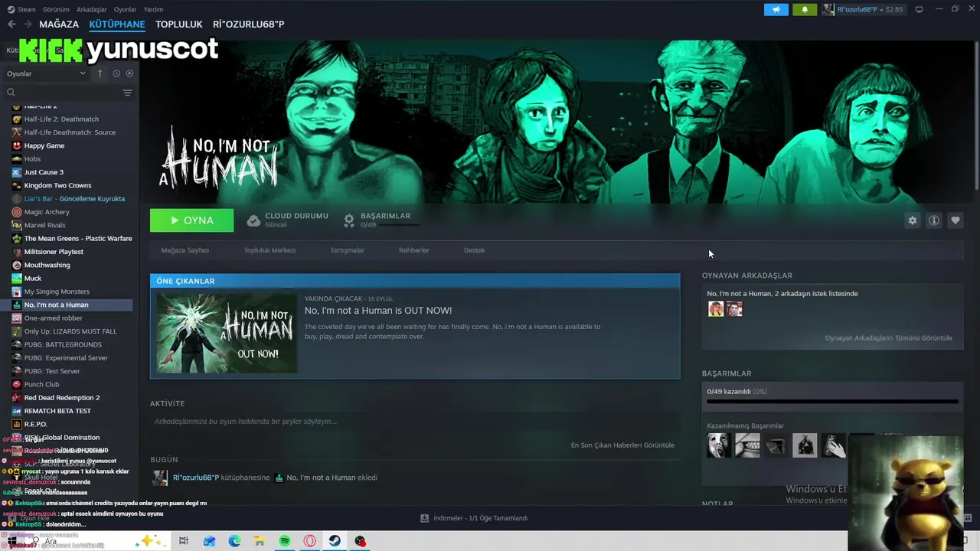Open Opera browser taskbar icon
The image size is (980, 551).
tap(309, 541)
